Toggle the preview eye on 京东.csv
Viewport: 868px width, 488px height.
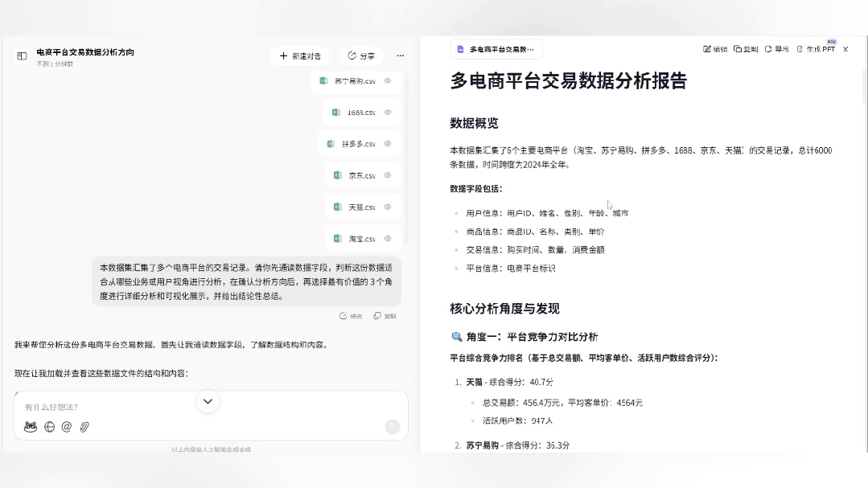387,174
